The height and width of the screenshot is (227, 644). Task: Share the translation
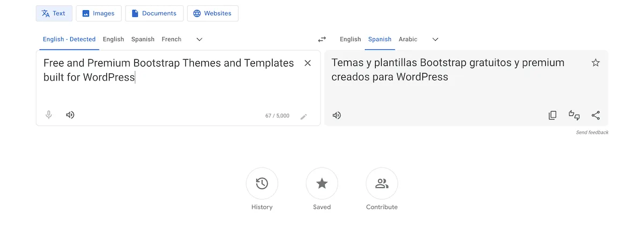point(596,115)
